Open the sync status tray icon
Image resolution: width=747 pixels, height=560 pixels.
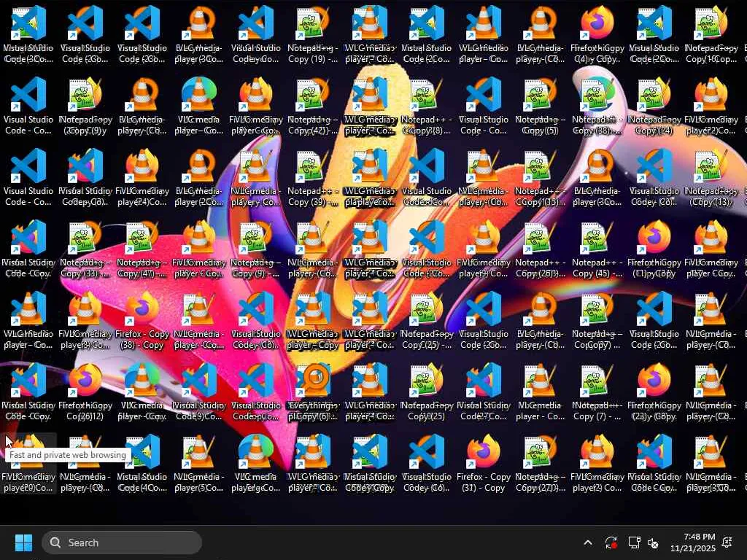[611, 542]
